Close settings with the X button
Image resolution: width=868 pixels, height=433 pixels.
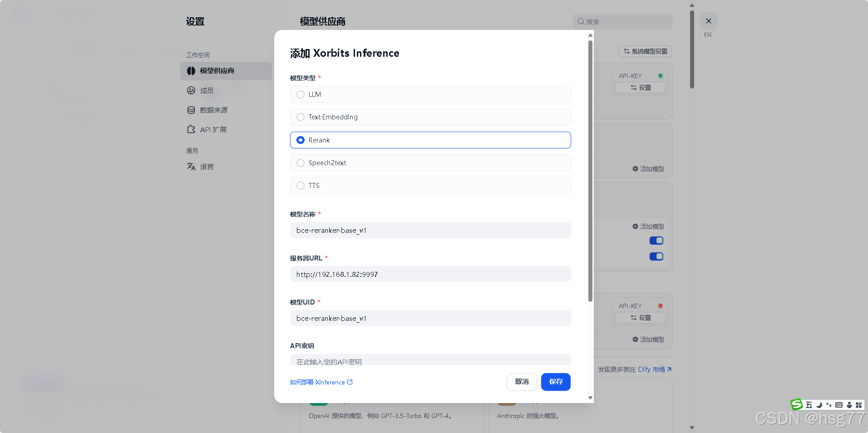[x=709, y=21]
